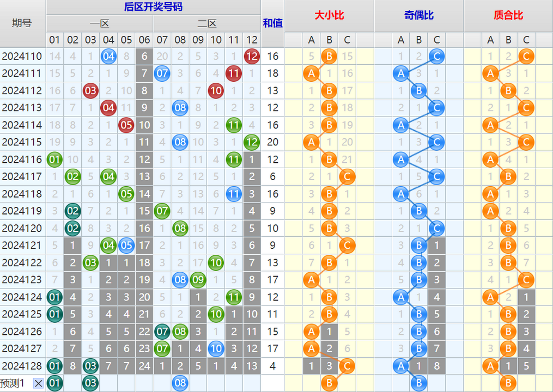Click red ball 12 in row 2024110
553x392 pixels.
pyautogui.click(x=252, y=57)
